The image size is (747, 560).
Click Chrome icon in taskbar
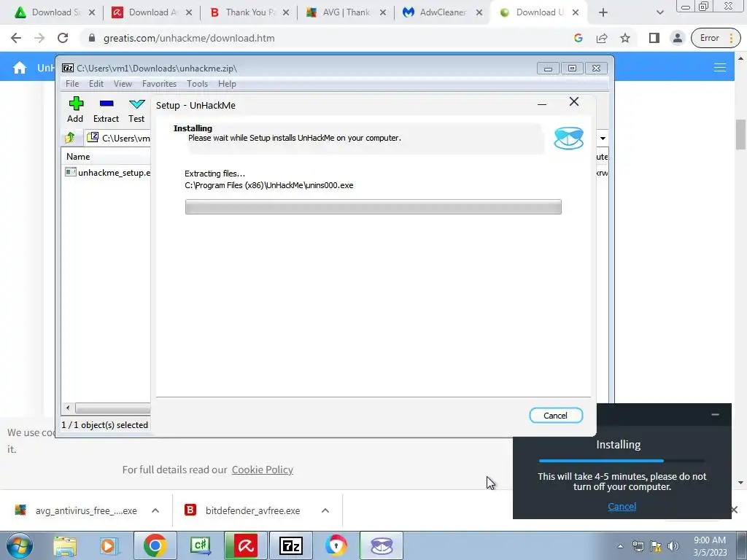pyautogui.click(x=155, y=545)
